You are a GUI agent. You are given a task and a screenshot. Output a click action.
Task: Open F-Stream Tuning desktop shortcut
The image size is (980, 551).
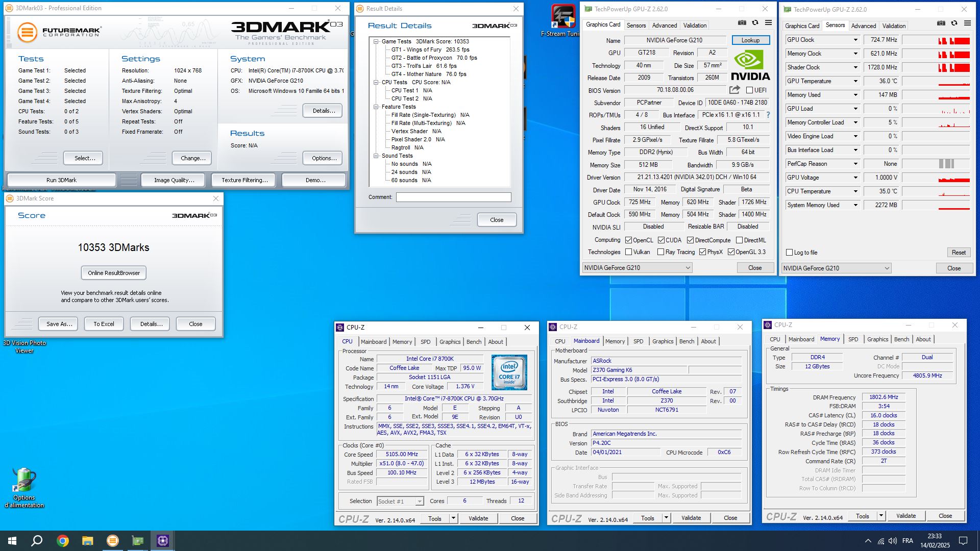coord(562,21)
